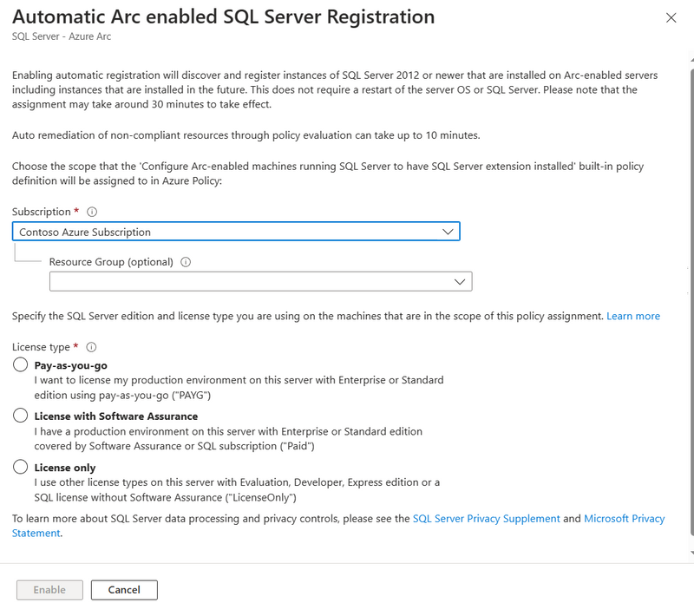Select Pay-as-you-go license type

20,364
